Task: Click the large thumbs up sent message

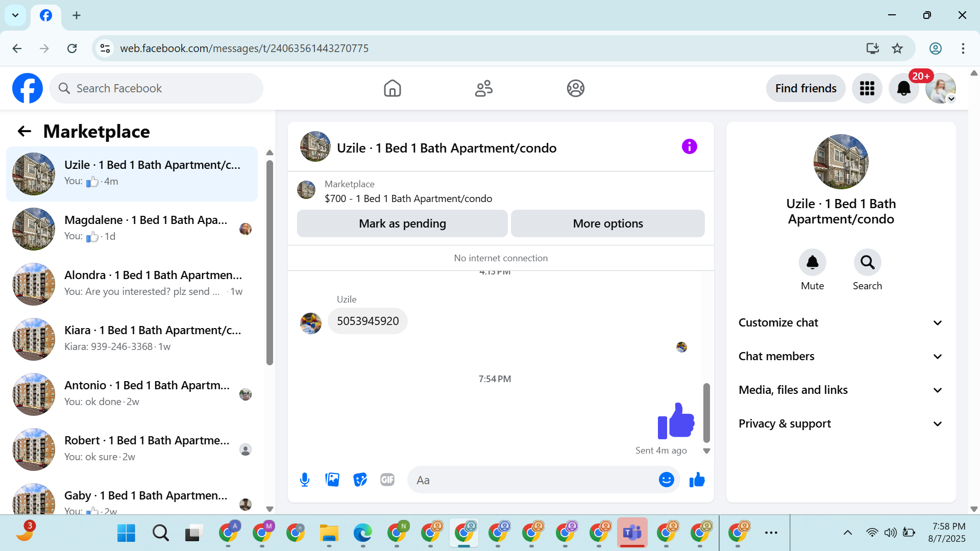Action: click(676, 420)
